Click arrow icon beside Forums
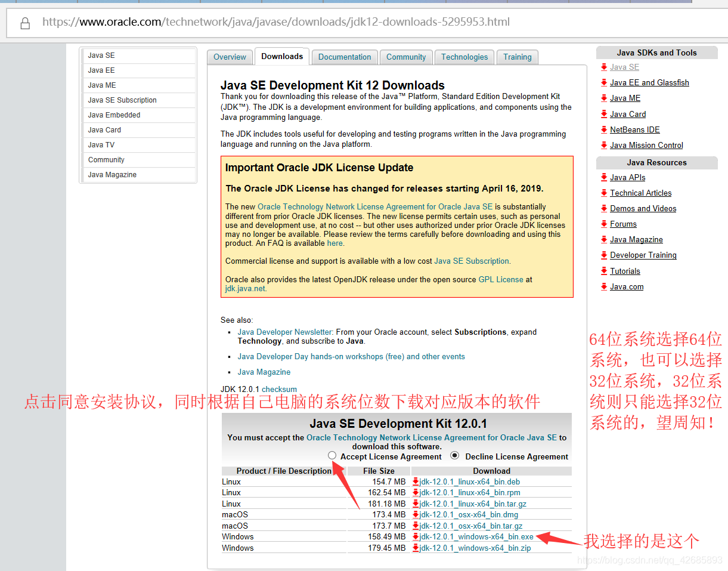728x571 pixels. coord(604,224)
